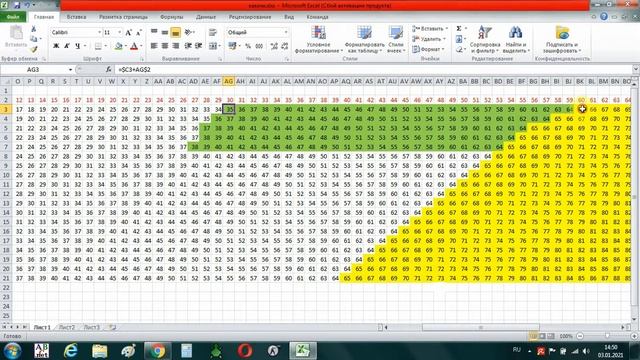This screenshot has width=640, height=360.
Task: Switch to the Формулы tab
Action: tap(172, 17)
